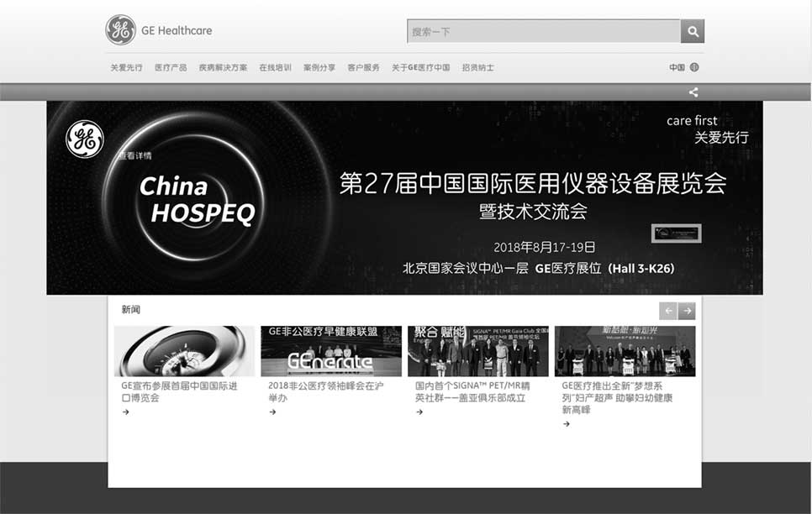Read news 2018非公医疗领袖峰会在沪举办

[x=326, y=392]
